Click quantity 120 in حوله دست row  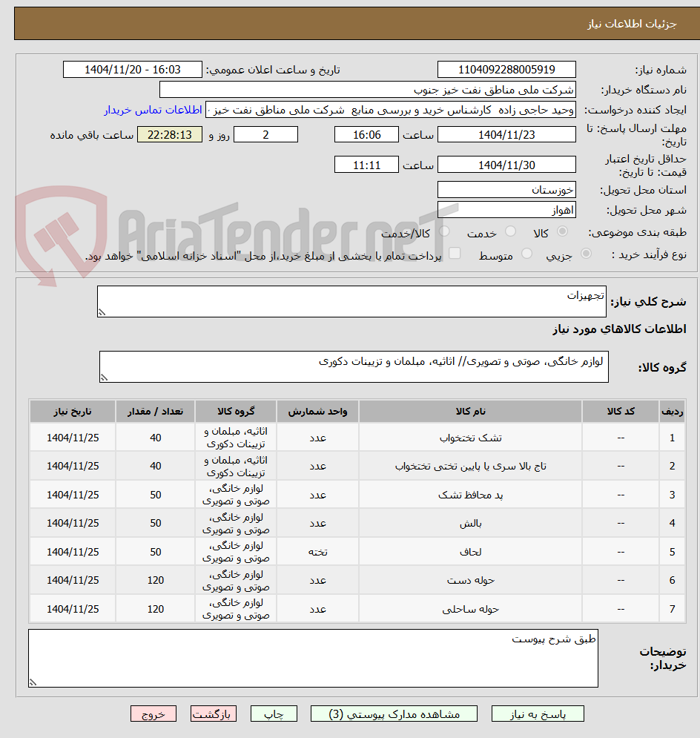point(155,580)
